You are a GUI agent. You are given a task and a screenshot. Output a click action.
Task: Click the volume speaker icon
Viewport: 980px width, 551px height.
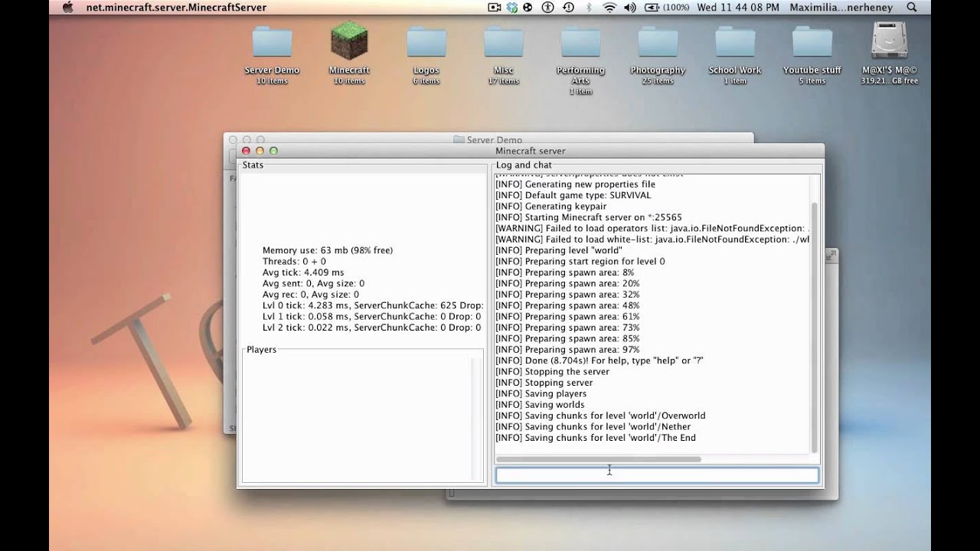pos(630,8)
